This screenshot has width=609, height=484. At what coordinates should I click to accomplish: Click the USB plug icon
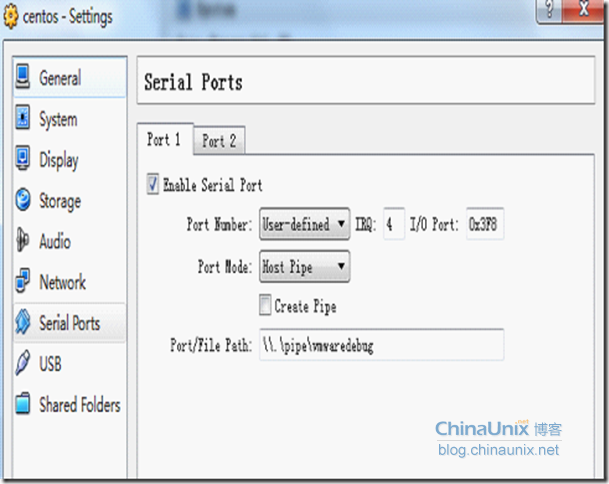pos(23,364)
